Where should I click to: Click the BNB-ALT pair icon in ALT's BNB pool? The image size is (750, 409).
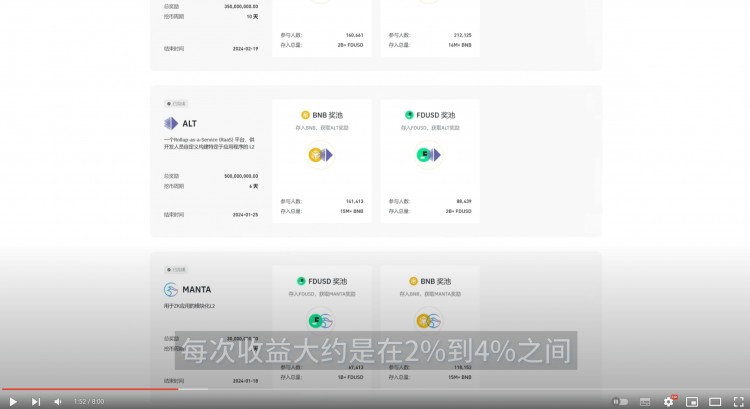pos(320,155)
